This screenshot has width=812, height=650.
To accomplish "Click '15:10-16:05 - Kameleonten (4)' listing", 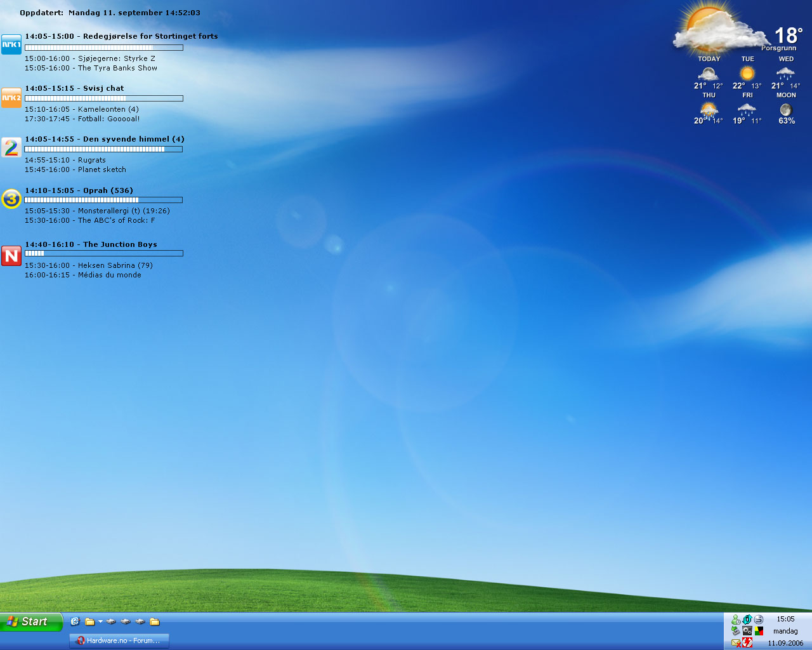I will tap(82, 109).
